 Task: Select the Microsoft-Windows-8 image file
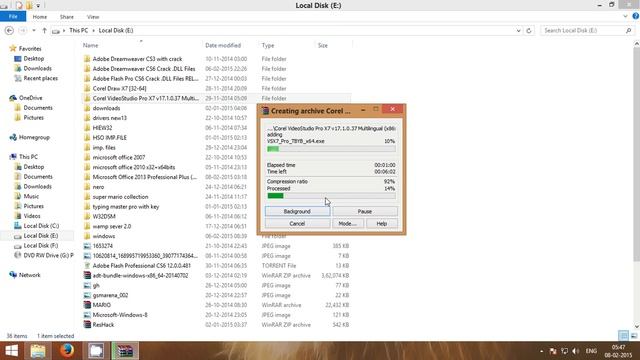(120, 315)
